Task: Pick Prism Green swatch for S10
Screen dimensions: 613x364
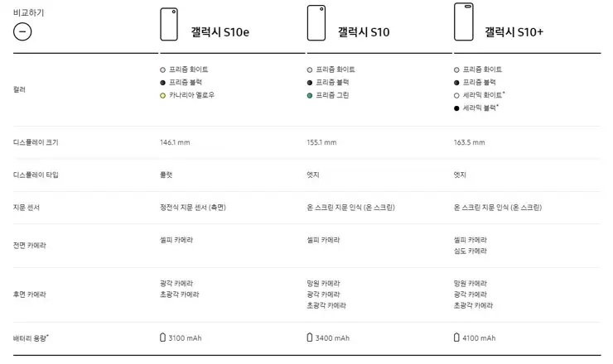Action: [x=310, y=96]
